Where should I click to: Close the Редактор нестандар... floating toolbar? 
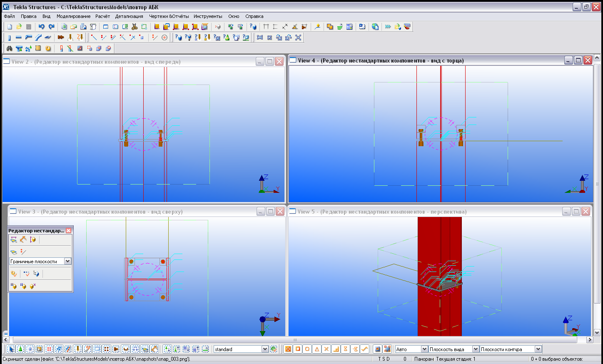click(69, 230)
